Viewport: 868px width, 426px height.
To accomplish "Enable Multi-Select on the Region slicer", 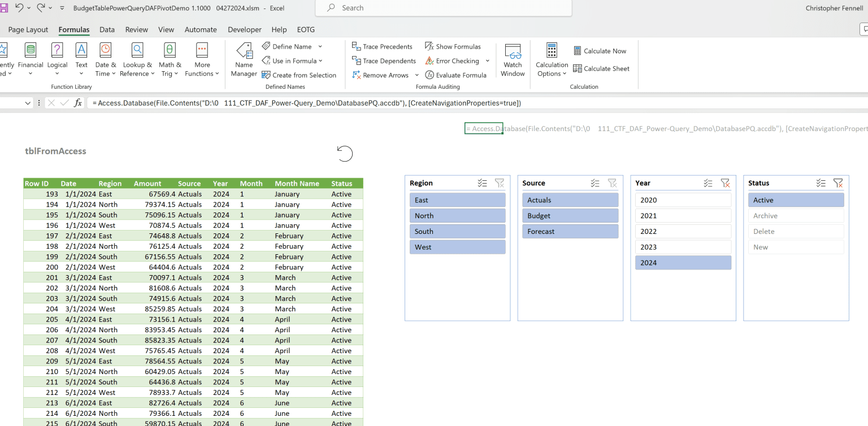I will (x=482, y=182).
